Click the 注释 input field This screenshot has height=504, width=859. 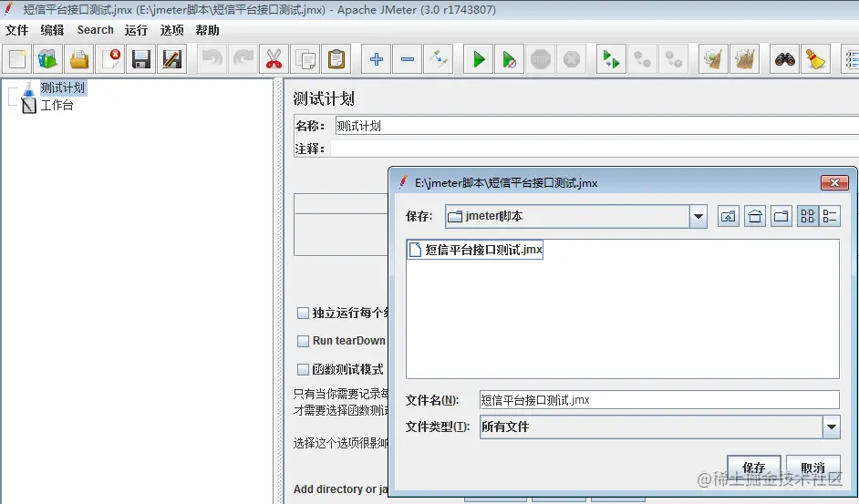[x=595, y=149]
